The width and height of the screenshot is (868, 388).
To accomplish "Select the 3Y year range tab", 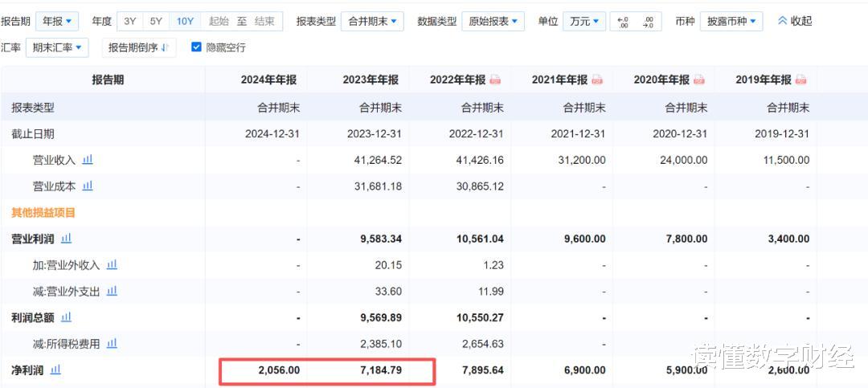I will 129,21.
